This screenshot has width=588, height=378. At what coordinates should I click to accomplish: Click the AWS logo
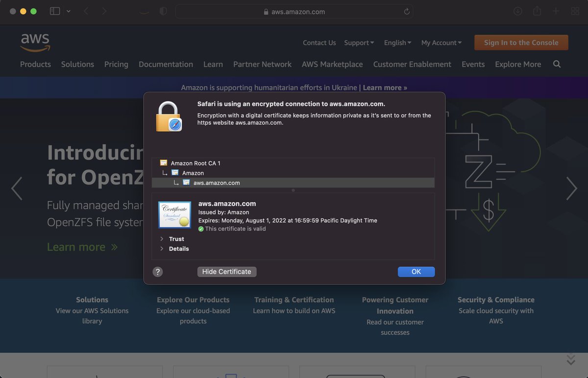[x=35, y=43]
